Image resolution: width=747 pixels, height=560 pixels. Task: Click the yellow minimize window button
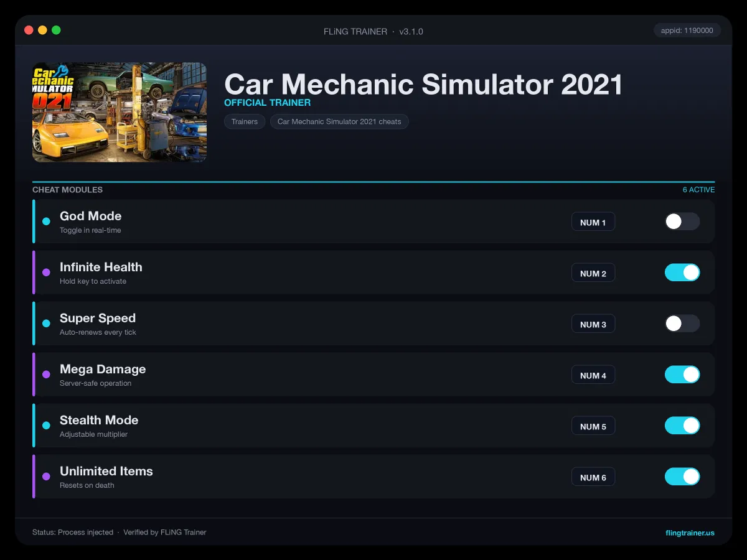(42, 30)
